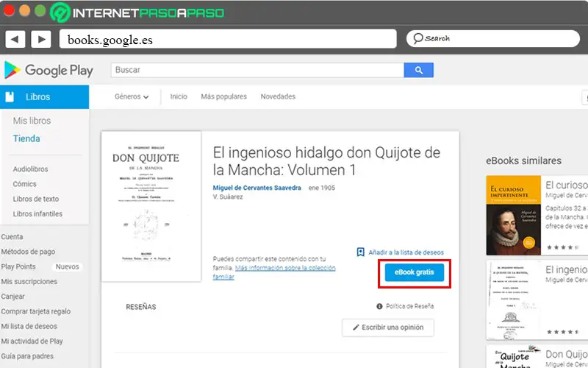The width and height of the screenshot is (588, 368).
Task: Click the books.google.es address bar
Action: click(x=228, y=39)
